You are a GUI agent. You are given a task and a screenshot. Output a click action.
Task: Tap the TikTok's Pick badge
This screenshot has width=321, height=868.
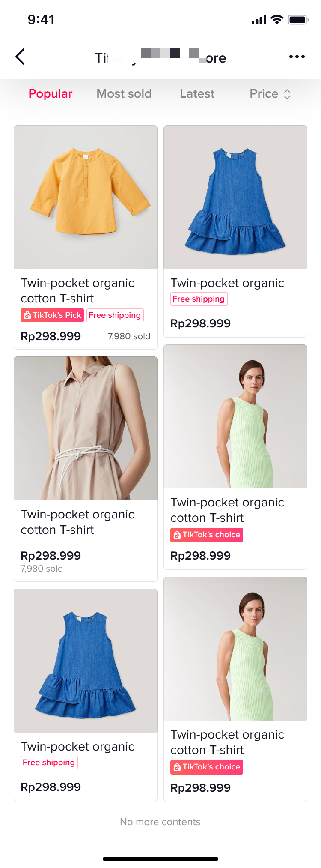[x=52, y=315]
